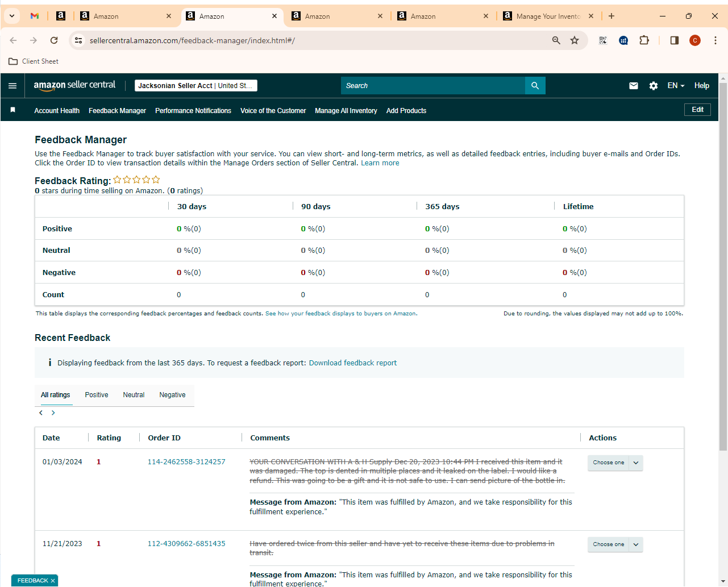The width and height of the screenshot is (728, 587).
Task: Click the Seller Central search field
Action: click(433, 86)
